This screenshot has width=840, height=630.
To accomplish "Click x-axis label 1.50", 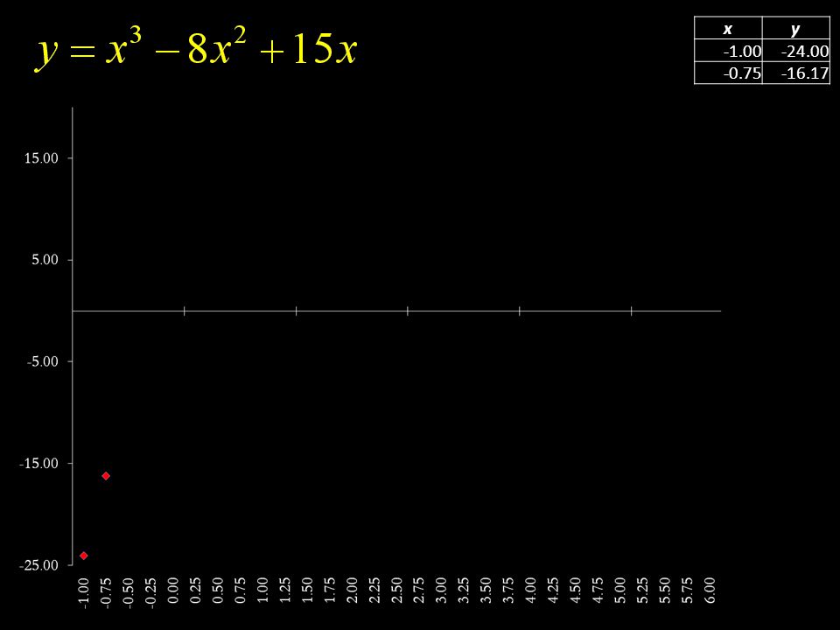I will (307, 590).
